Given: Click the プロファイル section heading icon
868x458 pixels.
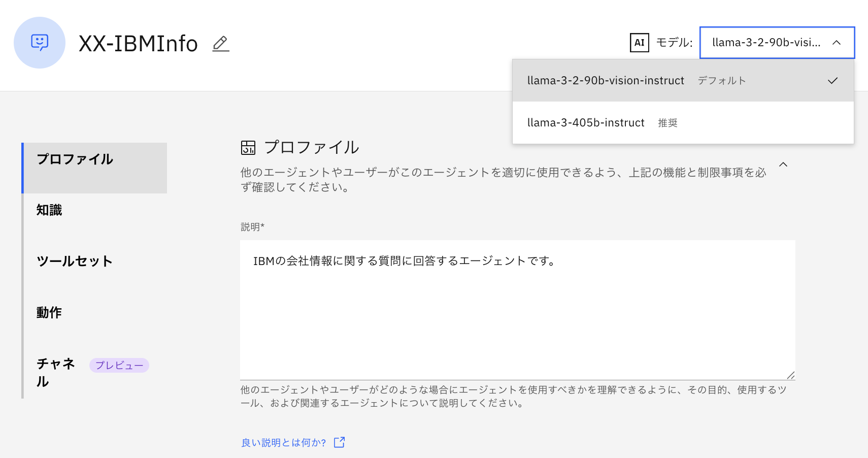Looking at the screenshot, I should click(248, 148).
